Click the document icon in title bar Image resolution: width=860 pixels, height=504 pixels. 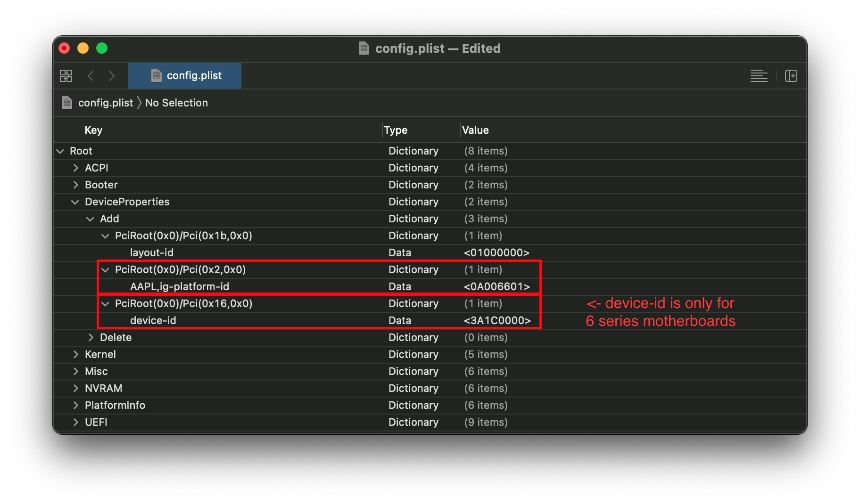(364, 48)
